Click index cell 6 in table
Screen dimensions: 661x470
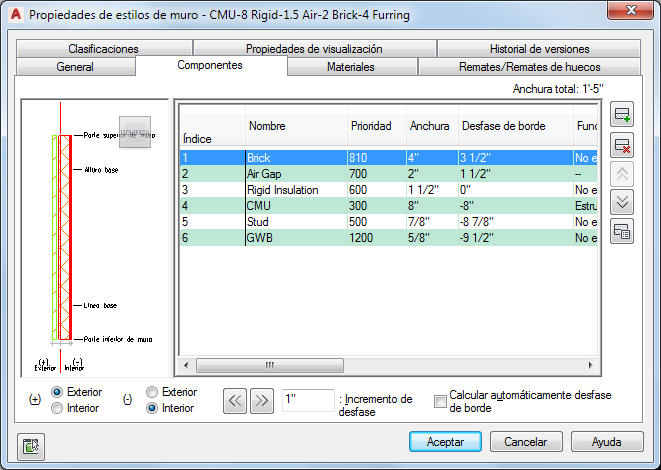[212, 238]
